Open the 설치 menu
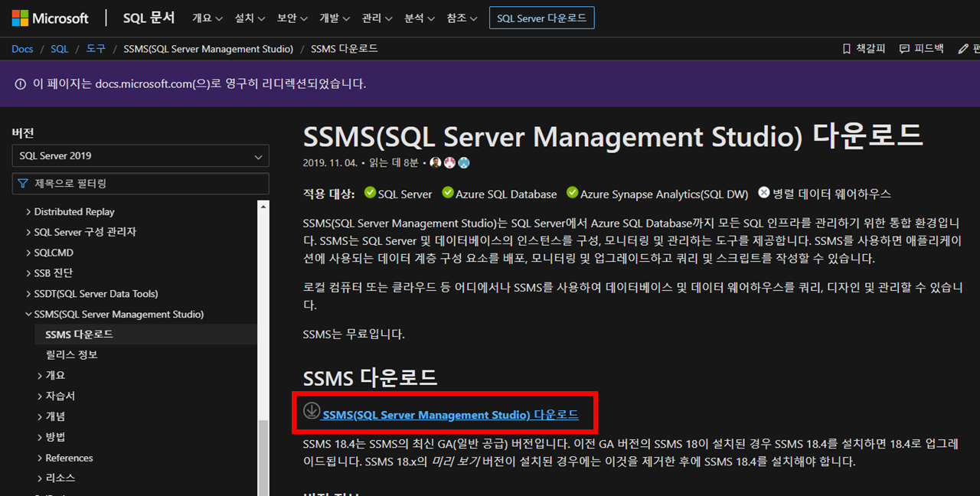This screenshot has width=980, height=496. 250,18
